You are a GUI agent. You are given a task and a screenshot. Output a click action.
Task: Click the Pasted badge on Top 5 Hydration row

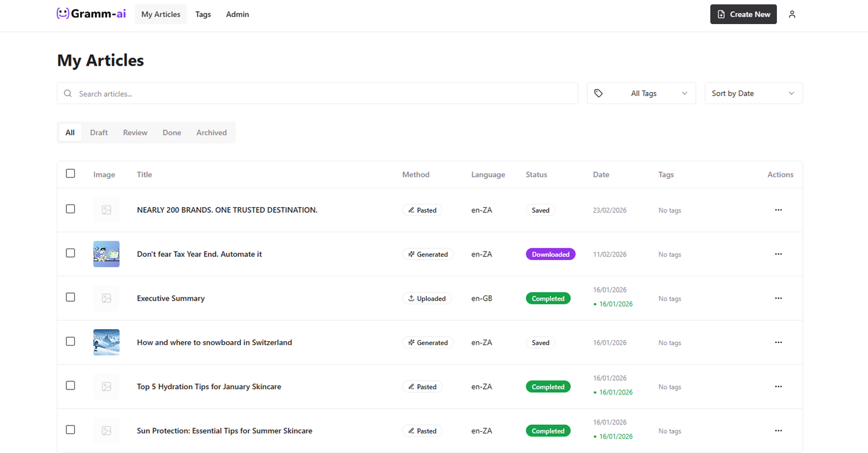click(x=422, y=387)
